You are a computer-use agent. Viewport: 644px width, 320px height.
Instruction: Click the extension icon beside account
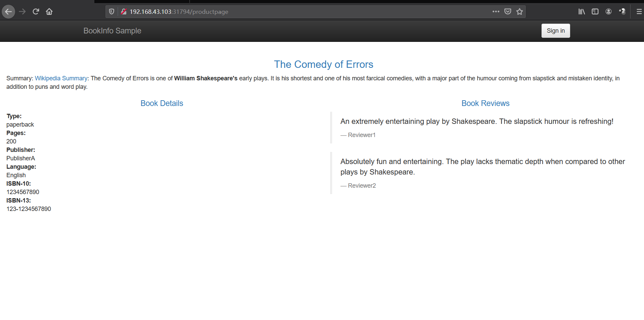[622, 12]
